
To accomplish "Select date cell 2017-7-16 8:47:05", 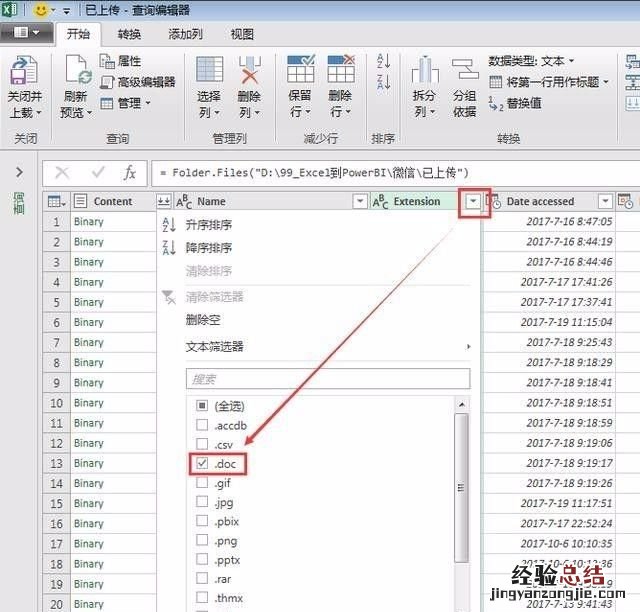I will tap(549, 222).
